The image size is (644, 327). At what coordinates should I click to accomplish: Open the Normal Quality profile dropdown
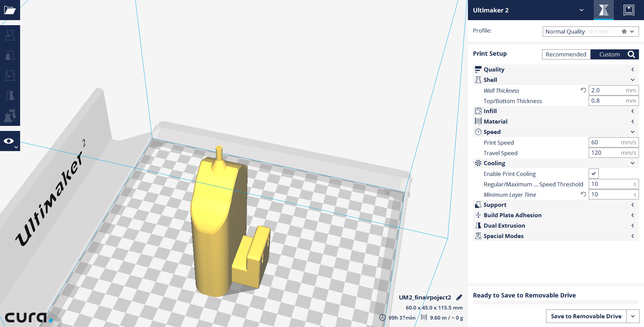pos(591,32)
